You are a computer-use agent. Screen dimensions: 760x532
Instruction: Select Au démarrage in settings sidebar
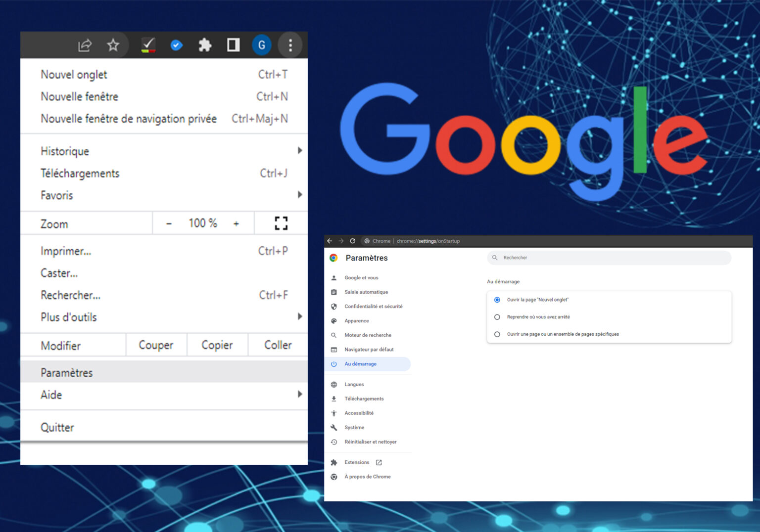tap(368, 364)
